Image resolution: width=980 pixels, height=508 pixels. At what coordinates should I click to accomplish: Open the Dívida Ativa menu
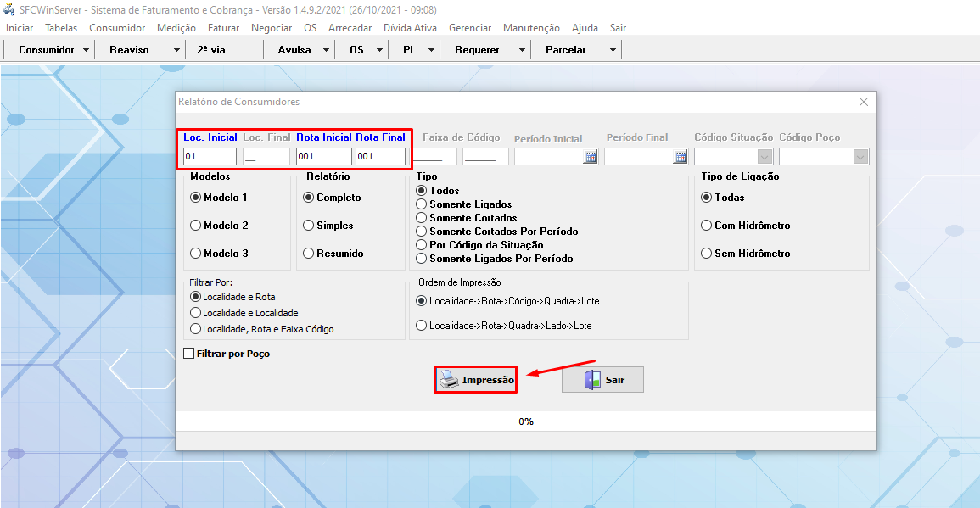[410, 28]
